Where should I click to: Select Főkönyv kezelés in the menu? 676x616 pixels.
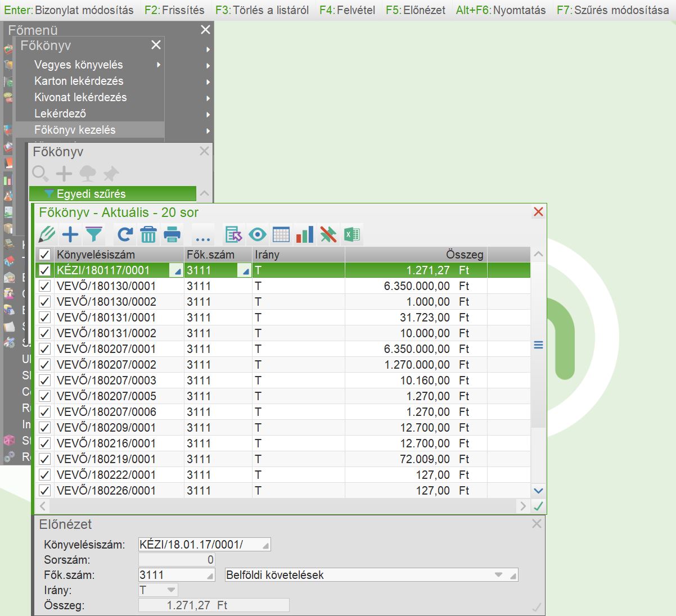pyautogui.click(x=75, y=130)
